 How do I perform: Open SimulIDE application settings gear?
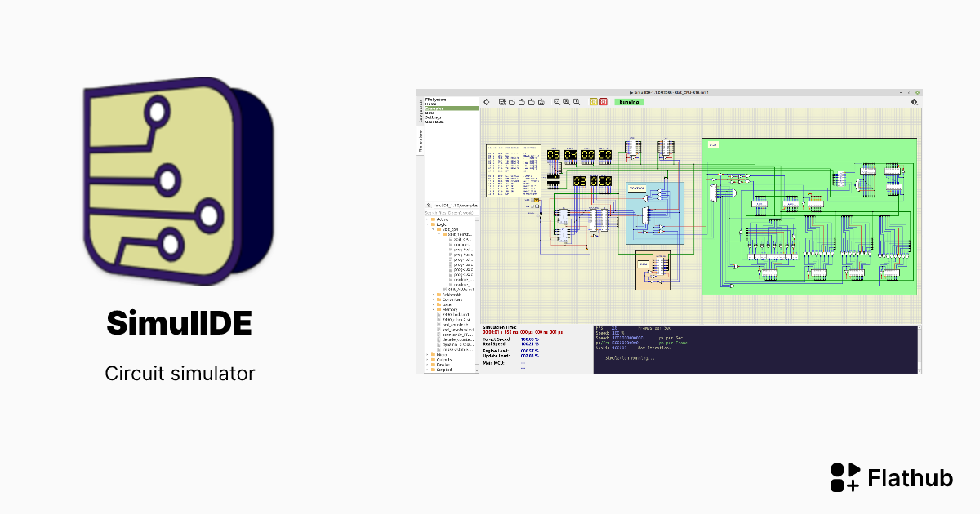487,100
